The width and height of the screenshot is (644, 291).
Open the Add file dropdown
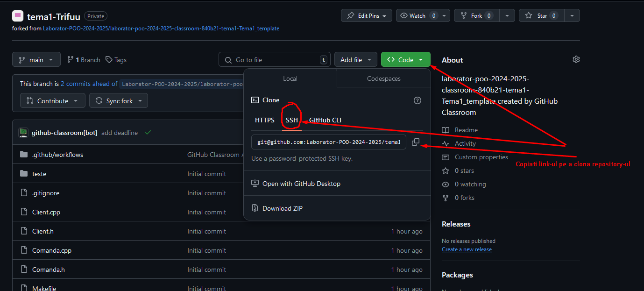(355, 60)
